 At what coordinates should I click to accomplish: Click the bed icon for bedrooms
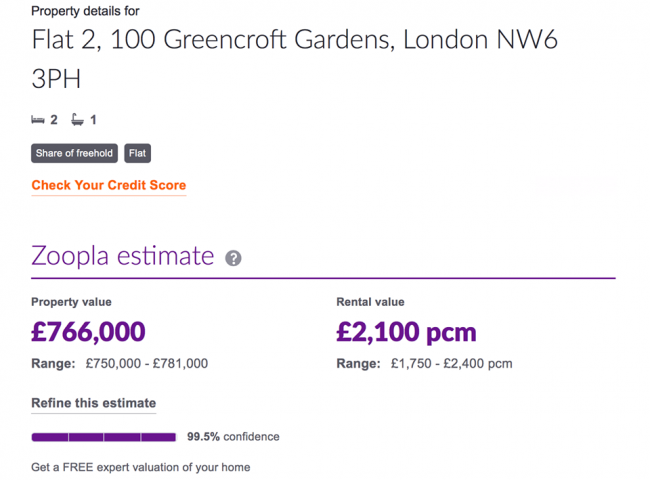(38, 120)
